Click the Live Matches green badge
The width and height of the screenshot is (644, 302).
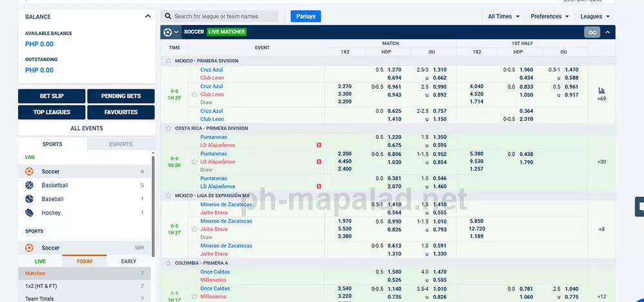226,32
